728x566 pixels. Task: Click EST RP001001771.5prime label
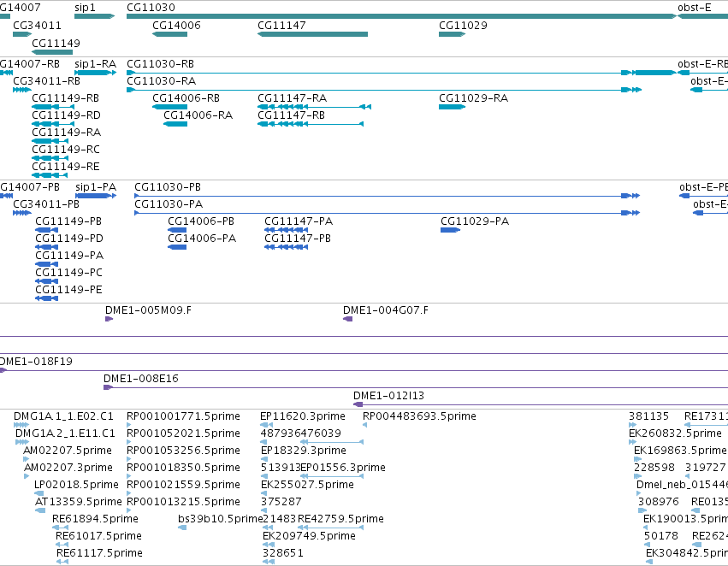(x=183, y=416)
